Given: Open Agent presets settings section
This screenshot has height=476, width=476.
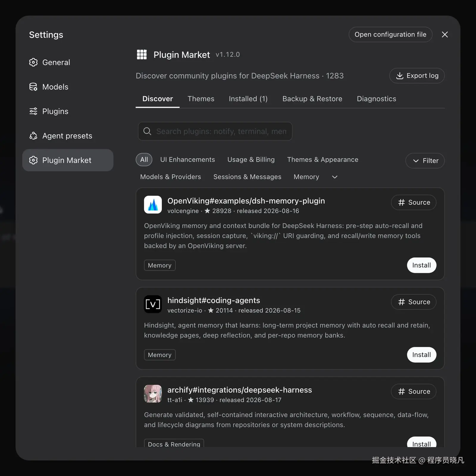Looking at the screenshot, I should [68, 136].
